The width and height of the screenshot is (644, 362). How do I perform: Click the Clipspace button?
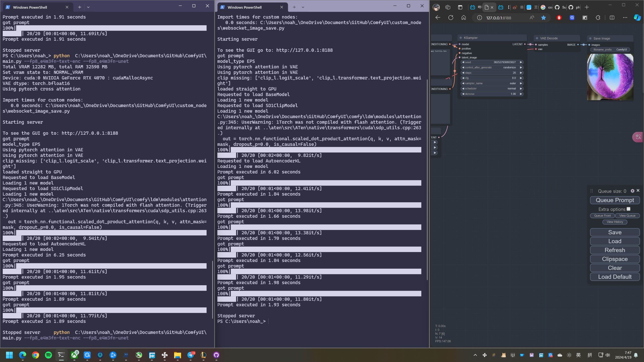pos(615,259)
